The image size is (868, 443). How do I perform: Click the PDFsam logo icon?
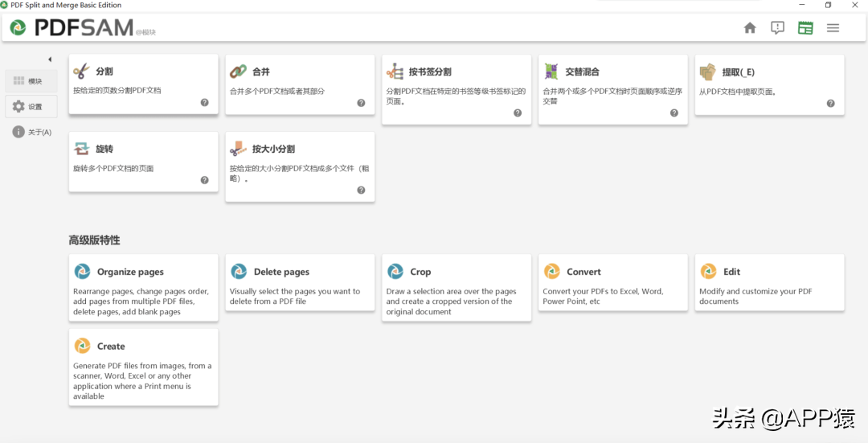(18, 27)
